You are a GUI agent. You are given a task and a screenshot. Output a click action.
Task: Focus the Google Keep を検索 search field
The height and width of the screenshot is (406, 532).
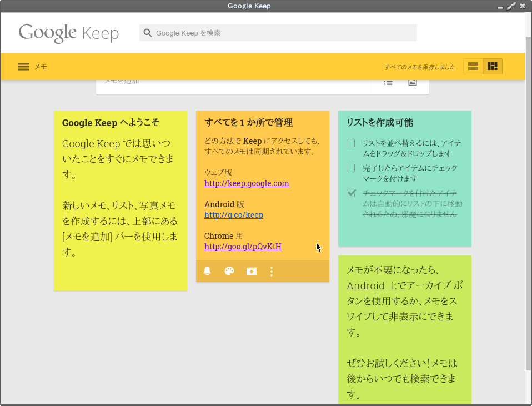(x=278, y=33)
